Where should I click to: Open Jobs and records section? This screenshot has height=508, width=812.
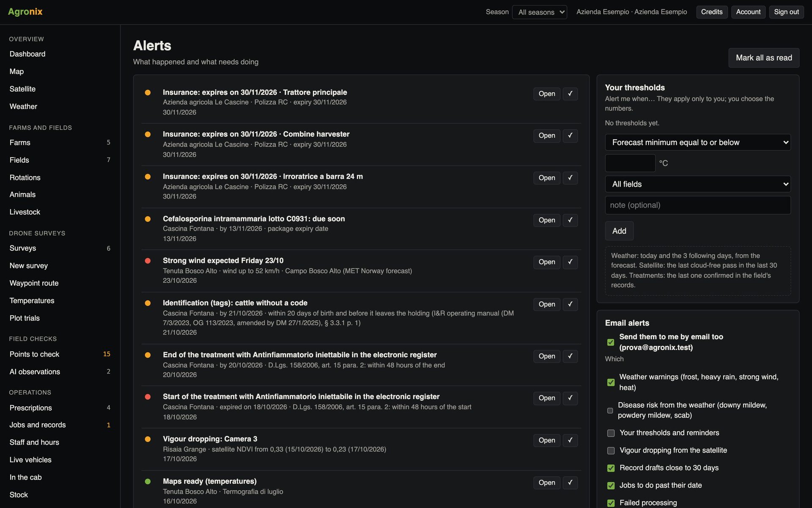click(x=38, y=425)
